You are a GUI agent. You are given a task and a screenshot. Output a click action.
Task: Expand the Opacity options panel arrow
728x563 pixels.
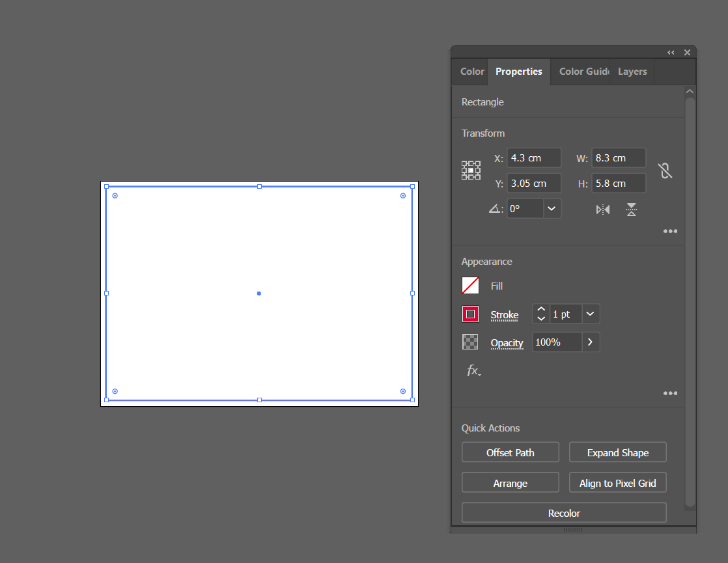590,341
